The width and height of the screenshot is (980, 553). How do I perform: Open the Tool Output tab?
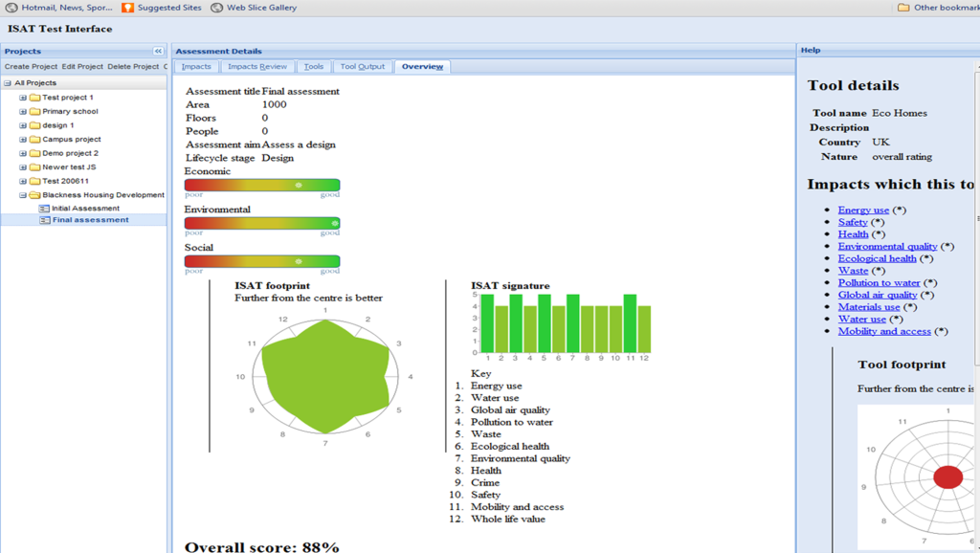pos(362,67)
